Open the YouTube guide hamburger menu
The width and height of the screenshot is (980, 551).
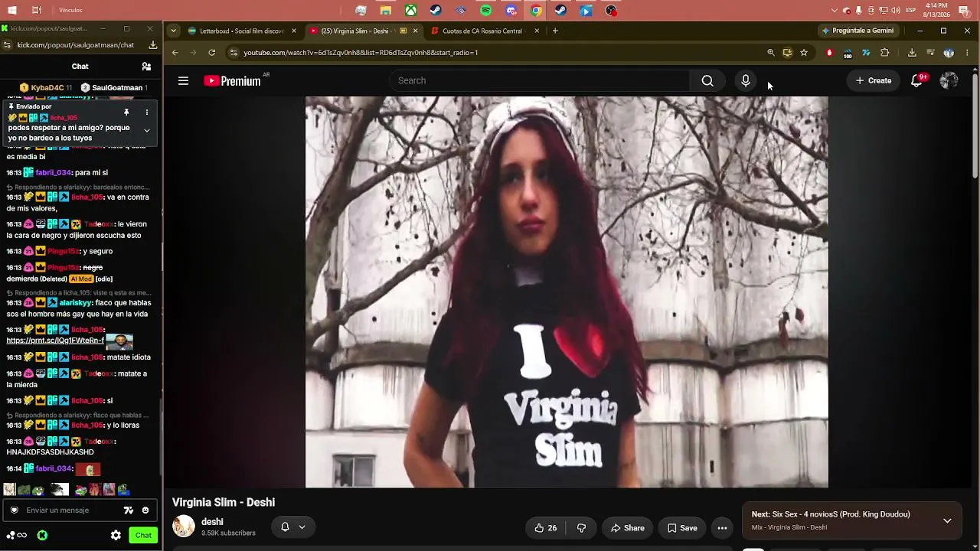[x=183, y=80]
